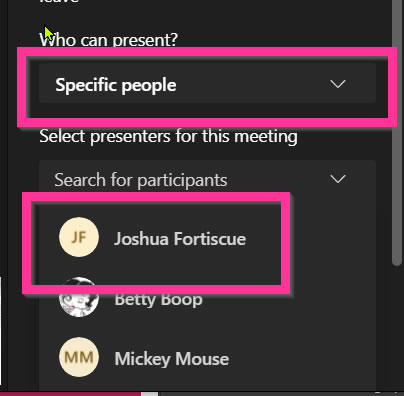Click the vertical scrollbar thumb on the right
404x396 pixels.
pyautogui.click(x=397, y=133)
